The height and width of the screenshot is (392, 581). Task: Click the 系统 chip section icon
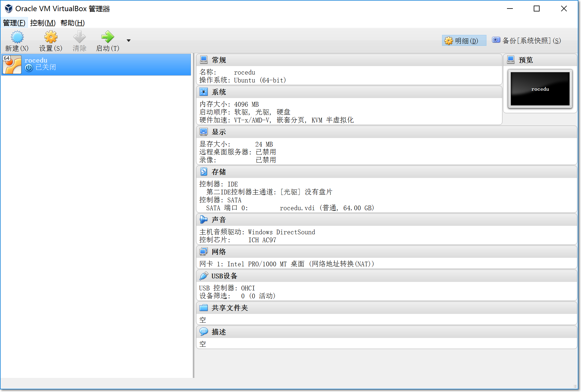click(x=204, y=92)
